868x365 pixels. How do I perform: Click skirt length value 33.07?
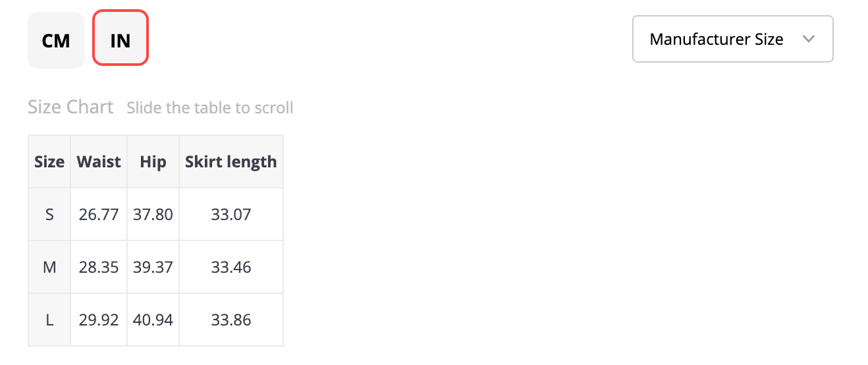click(231, 214)
